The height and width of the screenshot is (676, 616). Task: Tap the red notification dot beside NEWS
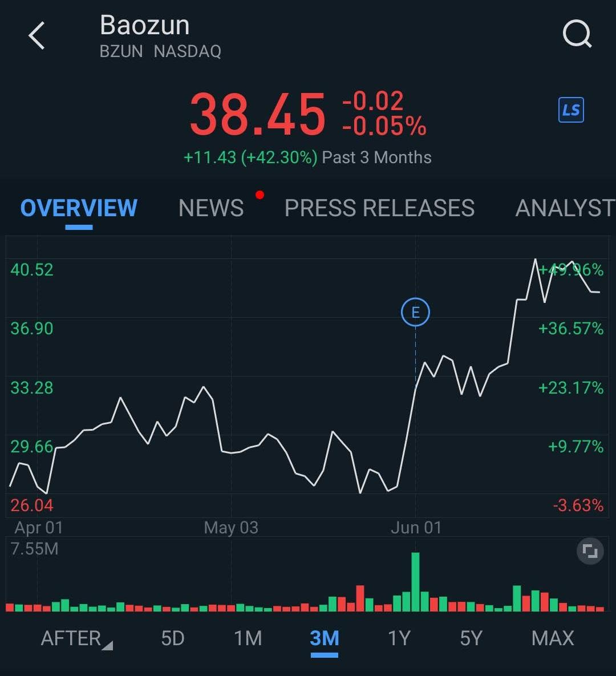tap(260, 195)
